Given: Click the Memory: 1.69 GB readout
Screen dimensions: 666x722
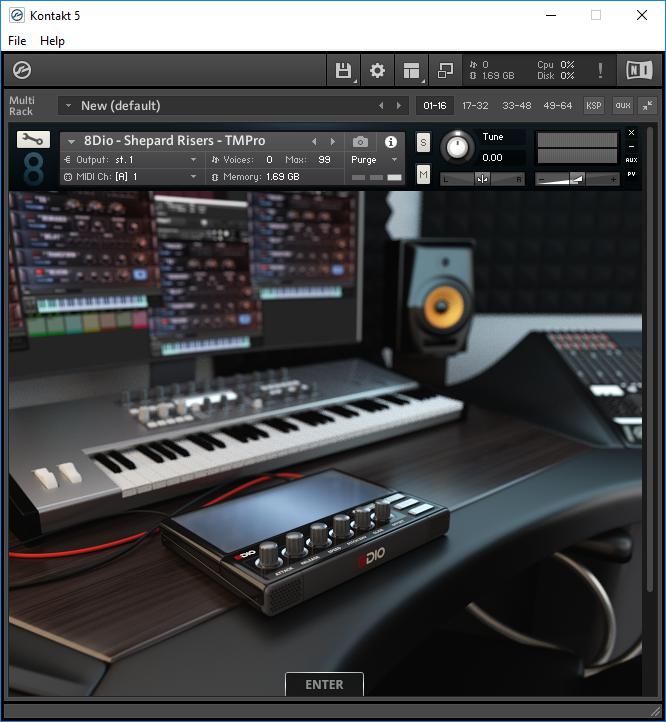Looking at the screenshot, I should pos(256,177).
